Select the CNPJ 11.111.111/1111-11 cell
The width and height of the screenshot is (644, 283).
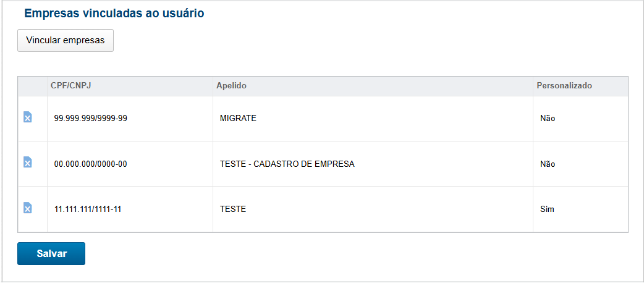[x=88, y=209]
